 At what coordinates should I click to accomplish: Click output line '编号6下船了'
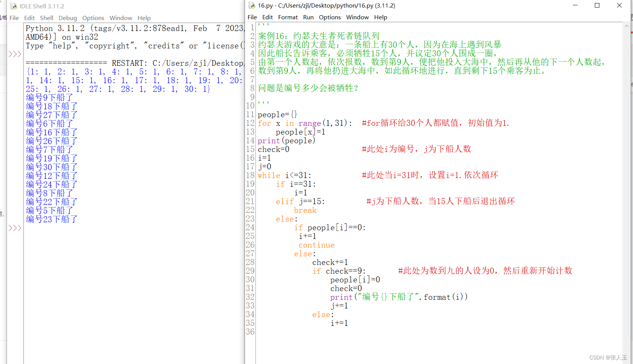click(49, 124)
